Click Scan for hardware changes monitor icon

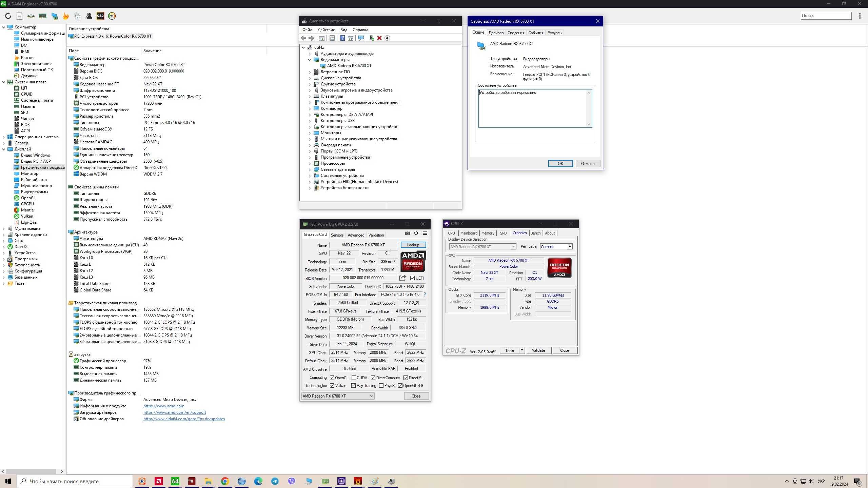[361, 38]
